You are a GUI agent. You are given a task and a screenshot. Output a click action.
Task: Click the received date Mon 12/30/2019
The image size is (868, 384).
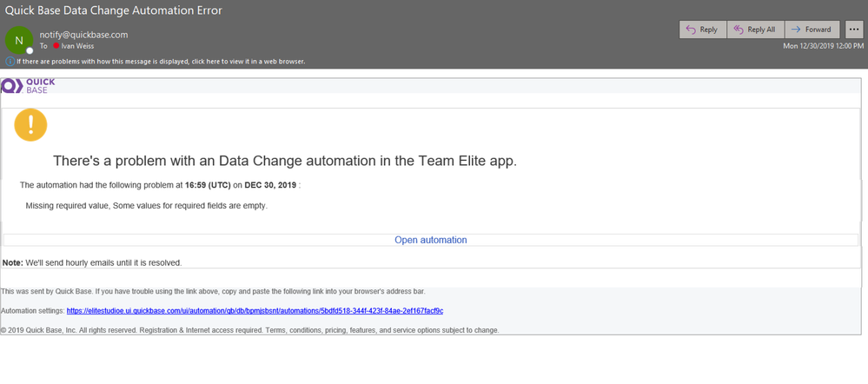tap(823, 46)
